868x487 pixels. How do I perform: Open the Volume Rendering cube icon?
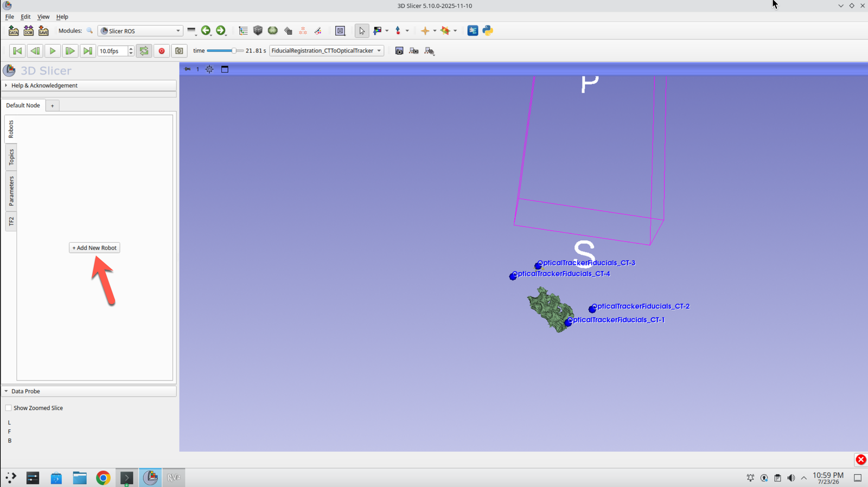point(258,30)
